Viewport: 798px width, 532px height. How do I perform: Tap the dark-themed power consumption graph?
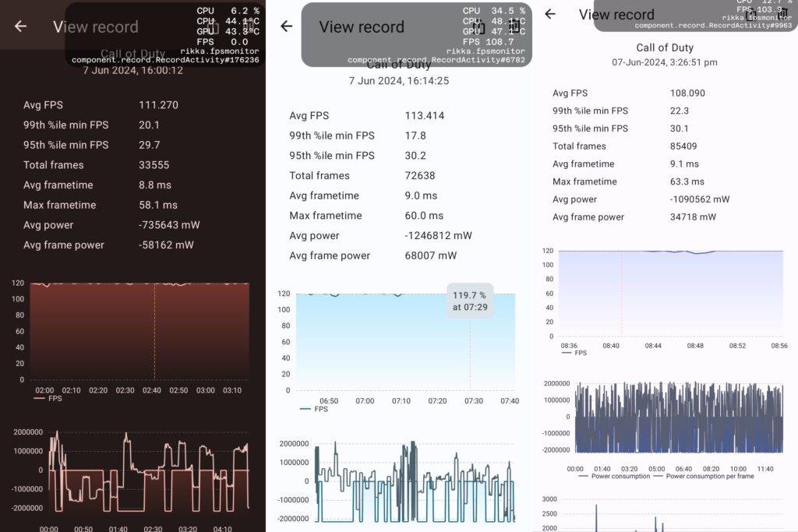[149, 470]
